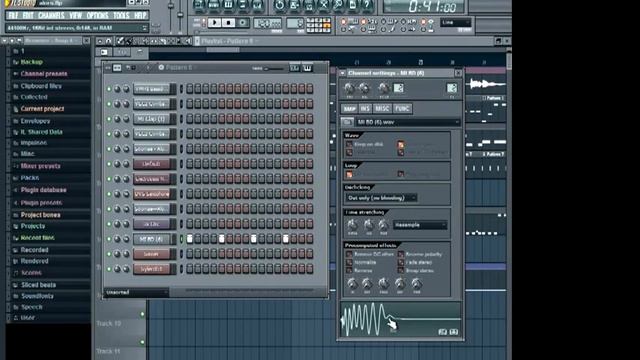
Task: Expand the Sliced beats folder
Action: [x=38, y=285]
